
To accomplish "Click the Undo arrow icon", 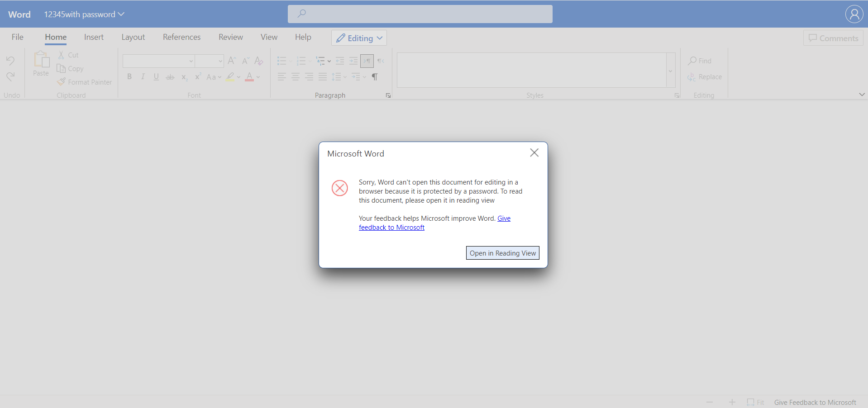I will coord(10,61).
